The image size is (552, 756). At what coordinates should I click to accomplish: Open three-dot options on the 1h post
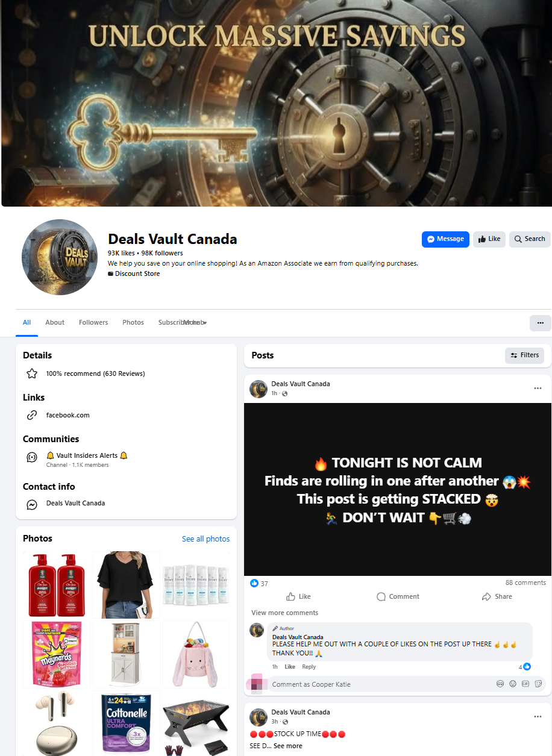coord(538,389)
